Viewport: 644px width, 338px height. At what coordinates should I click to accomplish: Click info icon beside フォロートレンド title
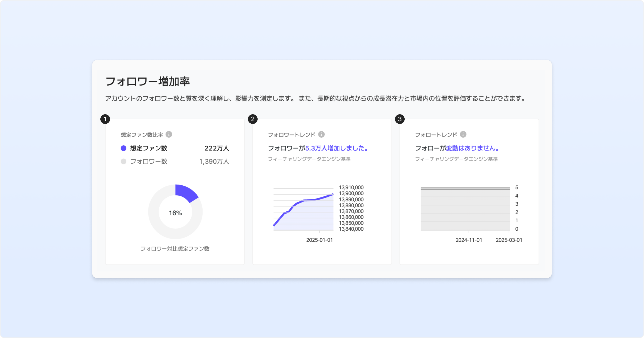(x=463, y=134)
